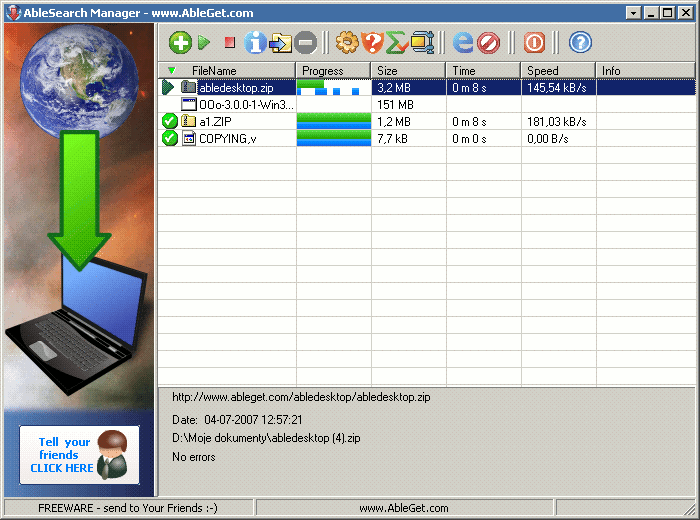
Task: Open the title bar dropdown arrow button
Action: click(634, 13)
